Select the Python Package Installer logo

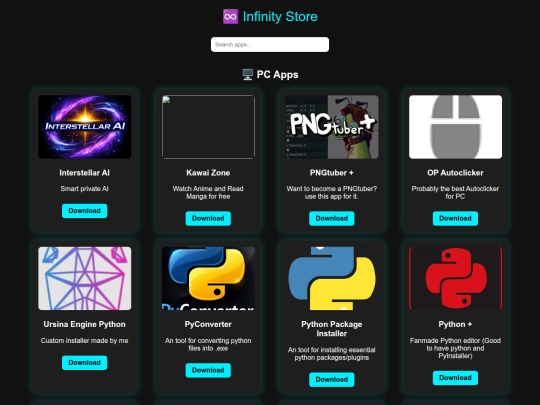tap(332, 278)
